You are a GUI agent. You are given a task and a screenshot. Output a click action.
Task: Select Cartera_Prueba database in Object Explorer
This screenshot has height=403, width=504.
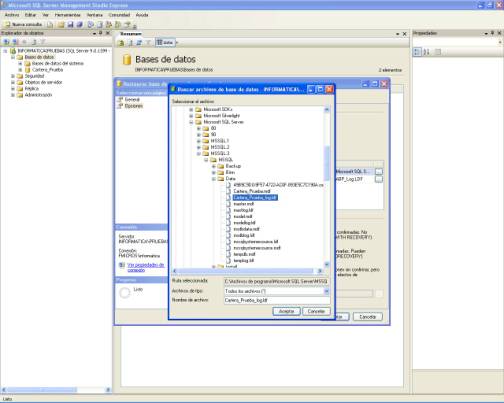[x=47, y=70]
